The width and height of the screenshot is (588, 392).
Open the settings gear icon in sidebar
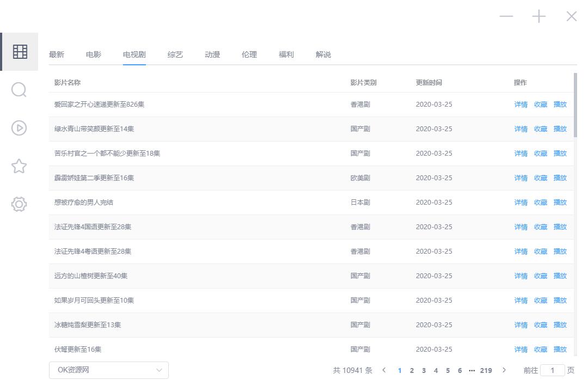point(19,204)
